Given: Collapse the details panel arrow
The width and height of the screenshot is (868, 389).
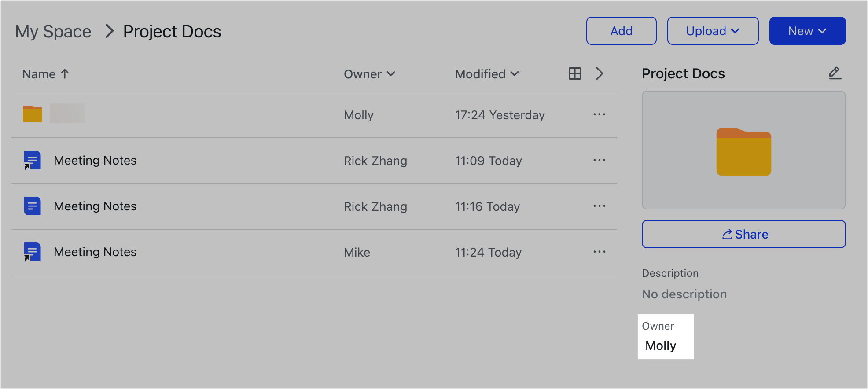Looking at the screenshot, I should pos(599,73).
